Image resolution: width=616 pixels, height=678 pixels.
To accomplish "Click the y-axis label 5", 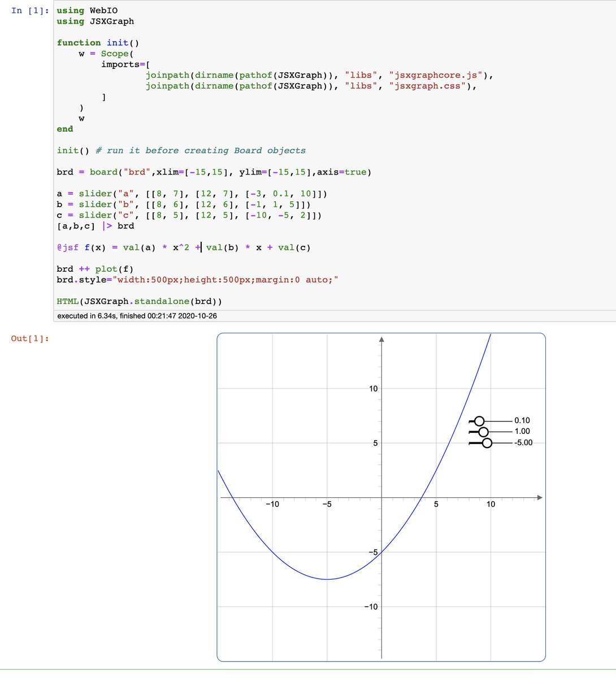I will point(375,443).
